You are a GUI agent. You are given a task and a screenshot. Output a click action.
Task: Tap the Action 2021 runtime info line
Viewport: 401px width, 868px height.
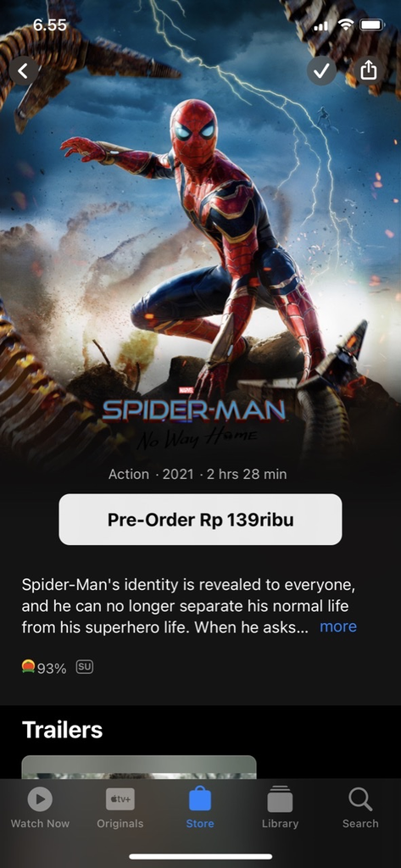(198, 474)
